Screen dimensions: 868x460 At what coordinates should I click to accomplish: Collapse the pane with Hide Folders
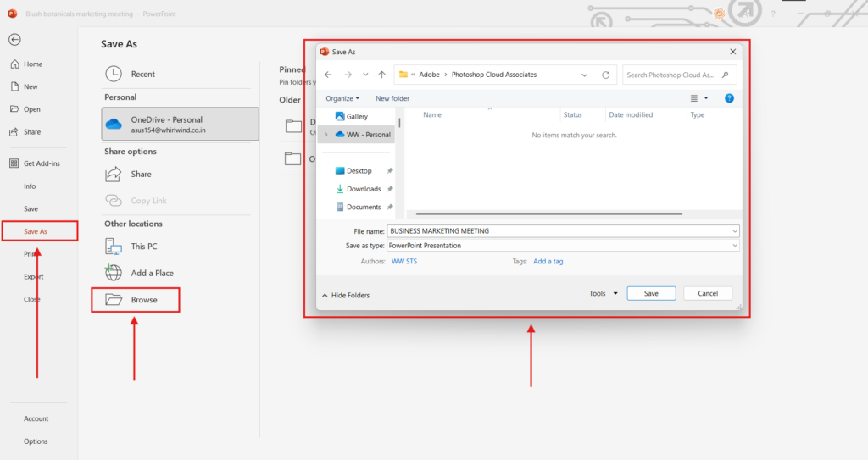[x=346, y=295]
